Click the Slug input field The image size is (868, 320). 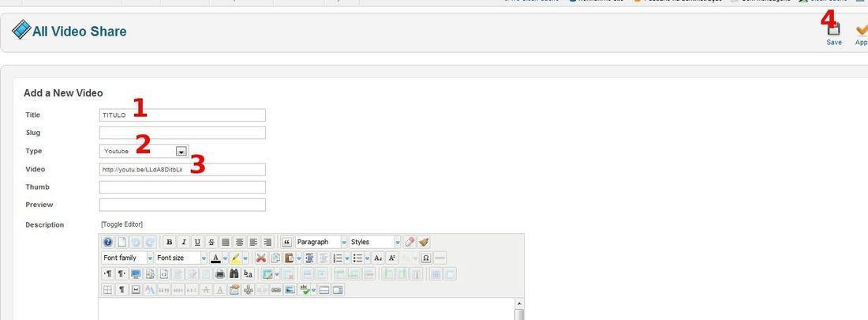183,133
